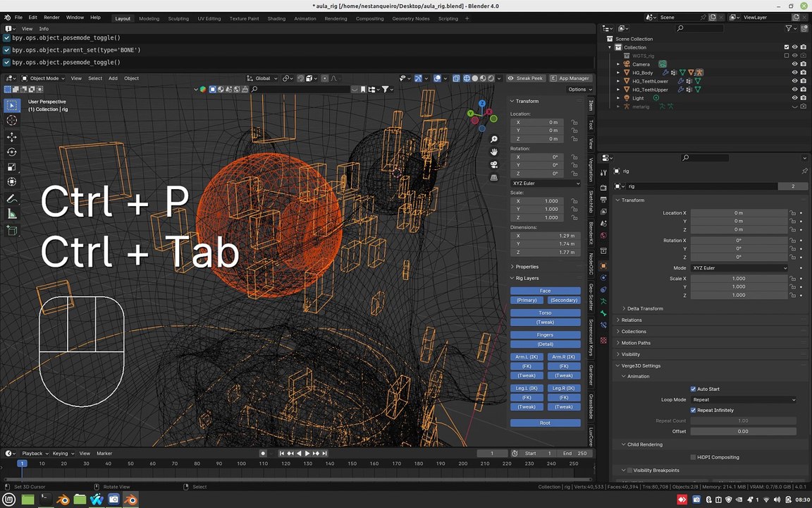
Task: Switch perspective/orthographic with the grid icon
Action: 494,178
